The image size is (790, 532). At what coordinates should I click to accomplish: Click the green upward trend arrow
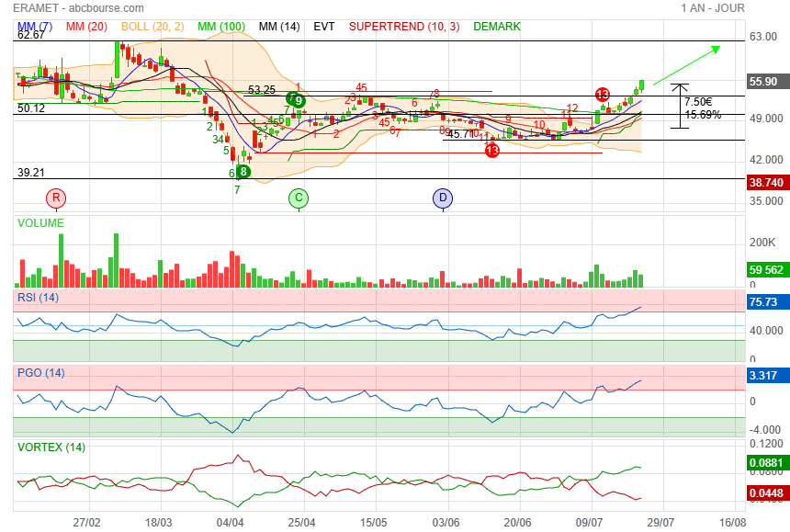[x=685, y=65]
